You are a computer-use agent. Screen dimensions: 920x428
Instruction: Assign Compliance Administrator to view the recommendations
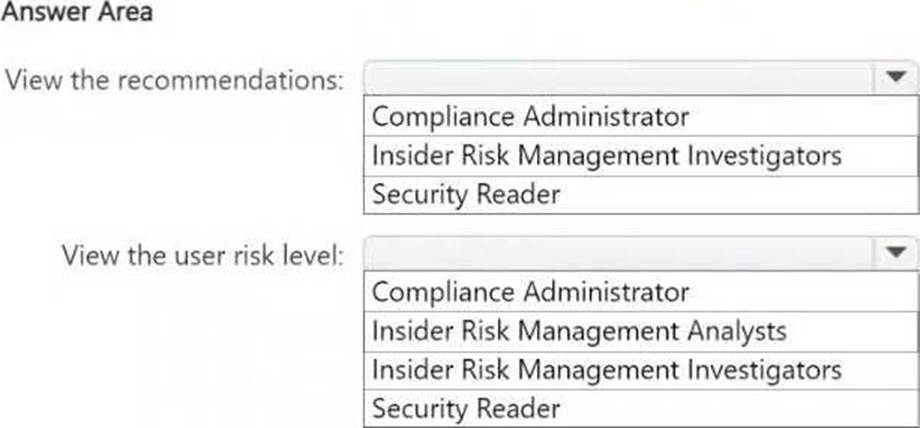(x=531, y=117)
